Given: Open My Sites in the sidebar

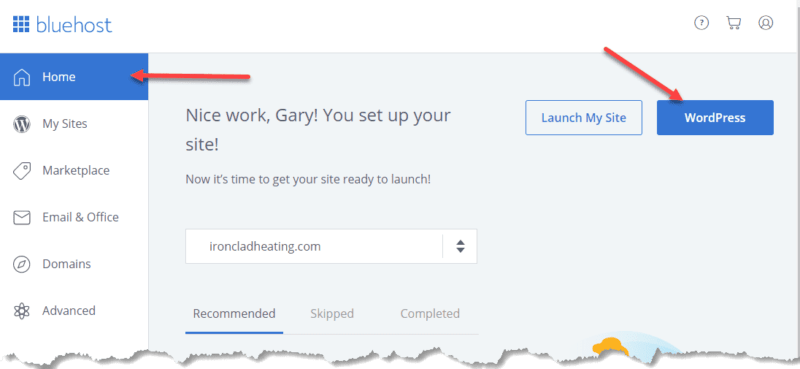Looking at the screenshot, I should tap(74, 124).
